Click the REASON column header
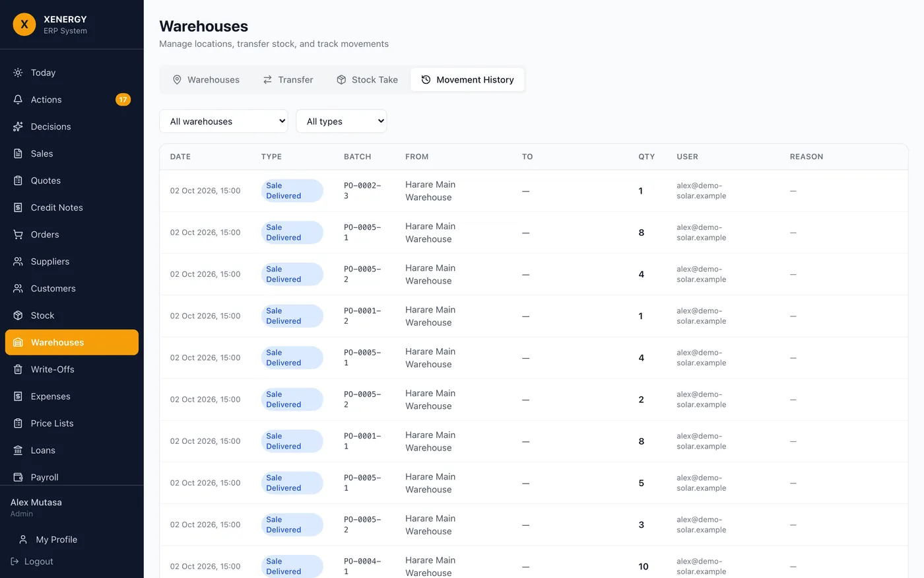 pyautogui.click(x=807, y=157)
